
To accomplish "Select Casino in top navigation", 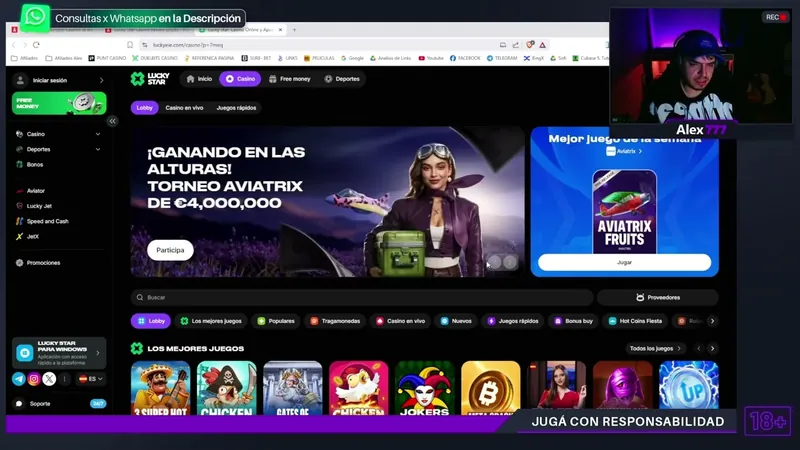I will click(240, 79).
